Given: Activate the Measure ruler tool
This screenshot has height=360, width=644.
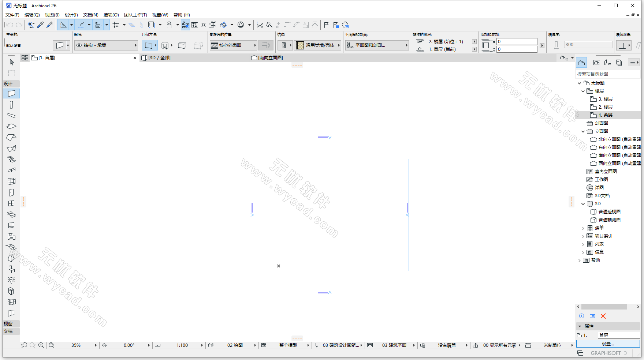Looking at the screenshot, I should [194, 25].
